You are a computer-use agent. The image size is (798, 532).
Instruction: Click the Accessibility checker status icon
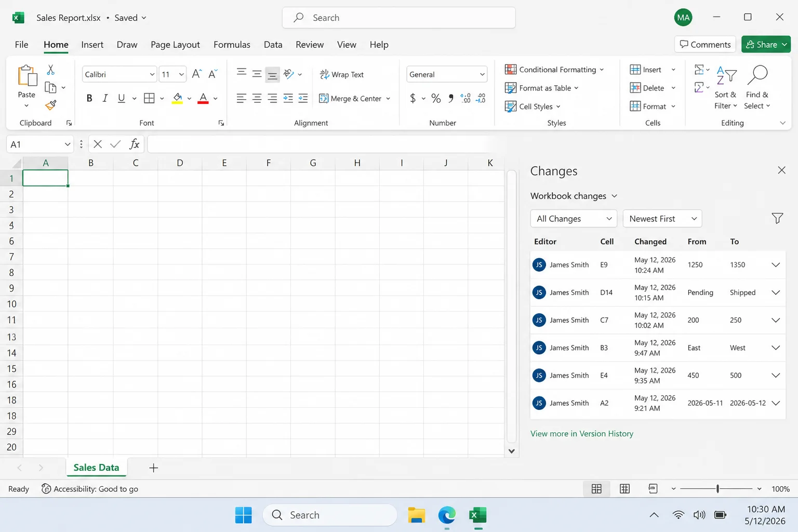click(46, 489)
